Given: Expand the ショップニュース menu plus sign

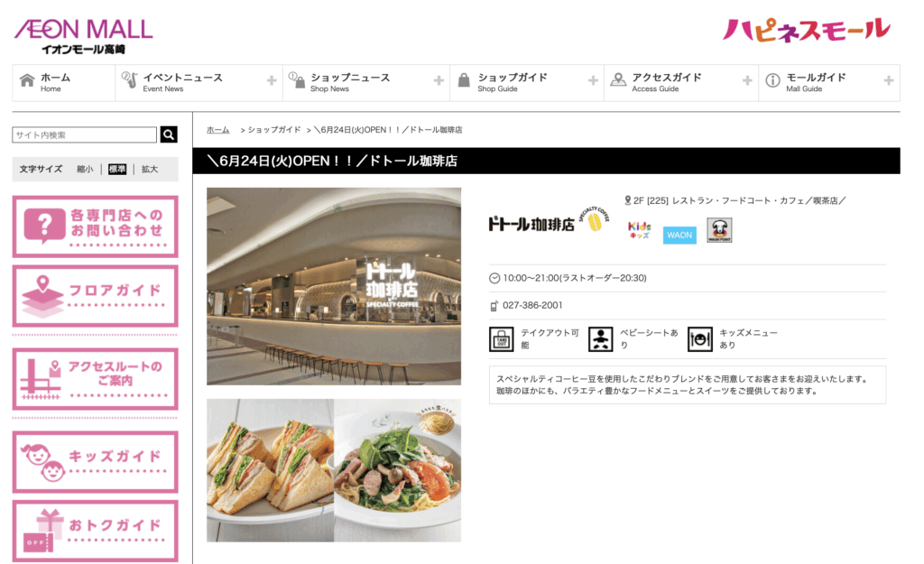Looking at the screenshot, I should [439, 80].
